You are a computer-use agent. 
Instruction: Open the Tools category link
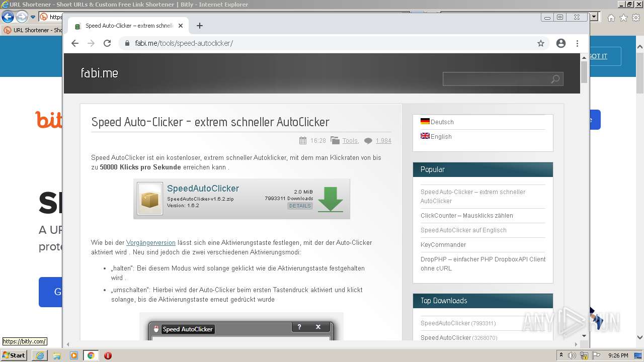point(350,141)
